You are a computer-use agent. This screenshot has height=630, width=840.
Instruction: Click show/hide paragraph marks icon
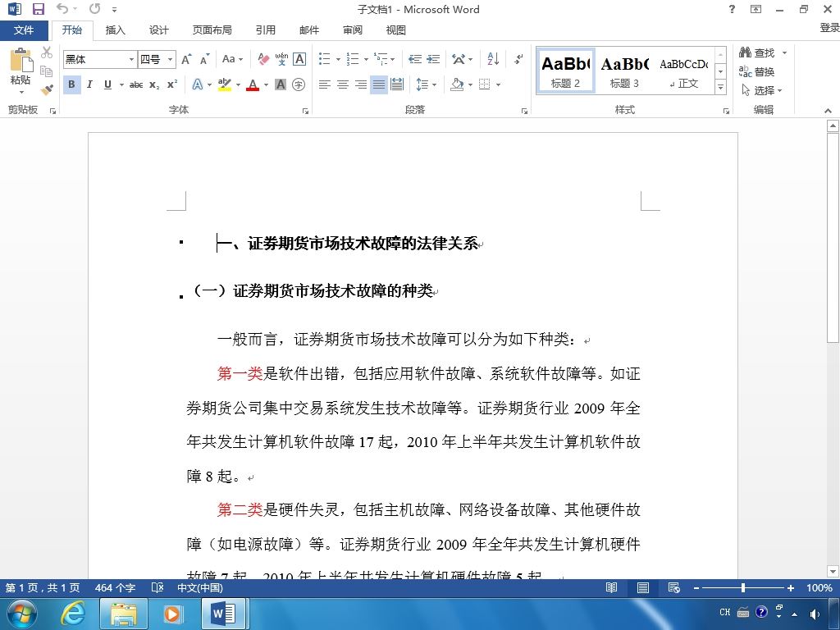[518, 59]
